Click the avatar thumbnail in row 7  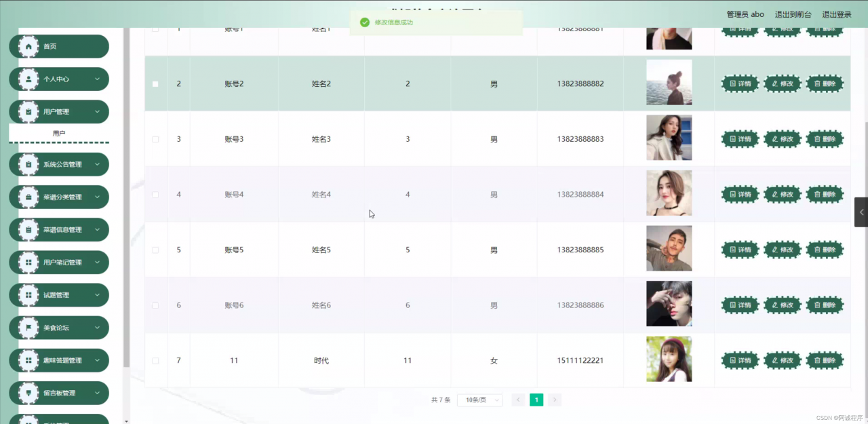point(669,359)
